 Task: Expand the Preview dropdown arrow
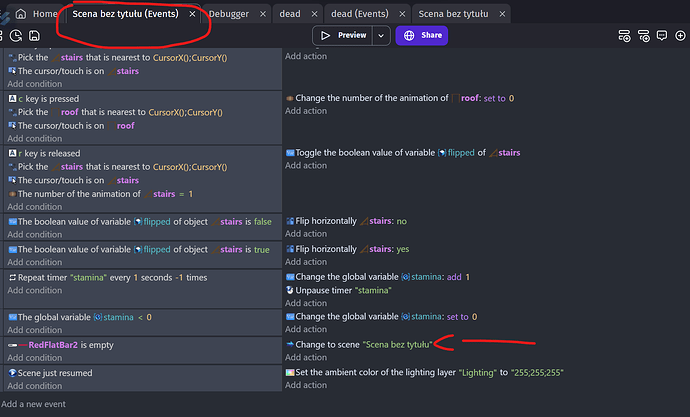click(x=381, y=35)
